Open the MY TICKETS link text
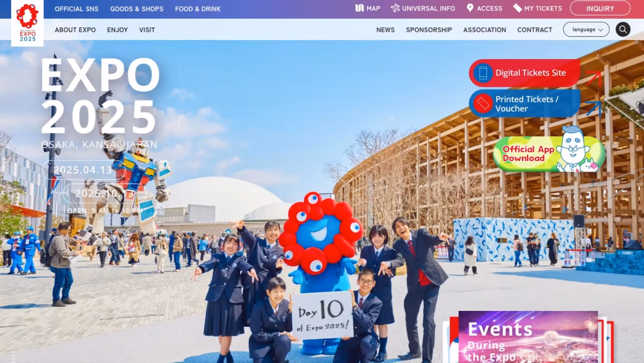This screenshot has width=644, height=363. tap(543, 8)
